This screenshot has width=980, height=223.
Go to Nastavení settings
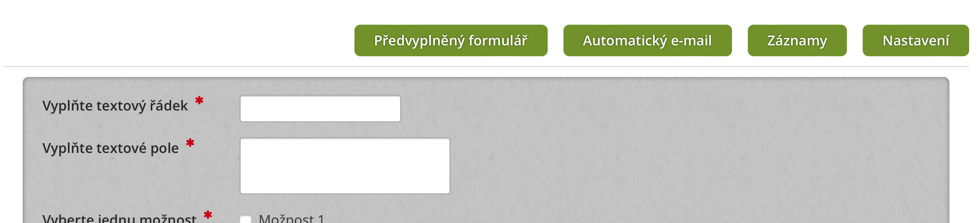click(x=915, y=40)
